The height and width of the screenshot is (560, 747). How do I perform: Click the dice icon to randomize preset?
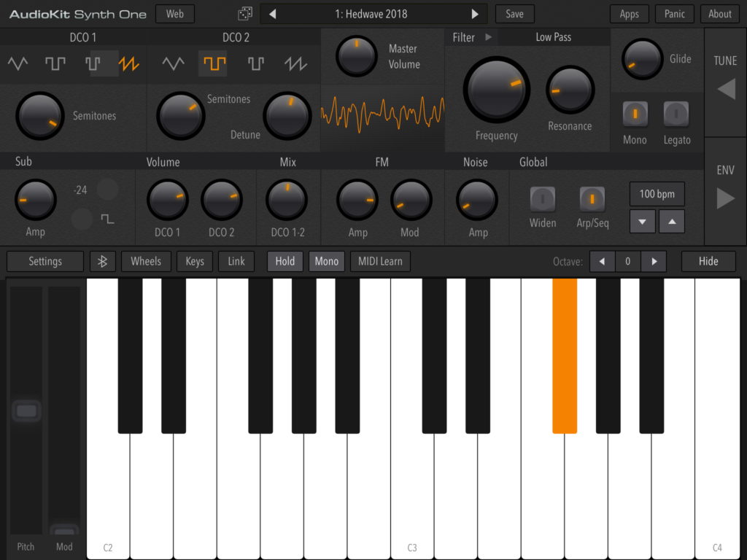tap(244, 13)
